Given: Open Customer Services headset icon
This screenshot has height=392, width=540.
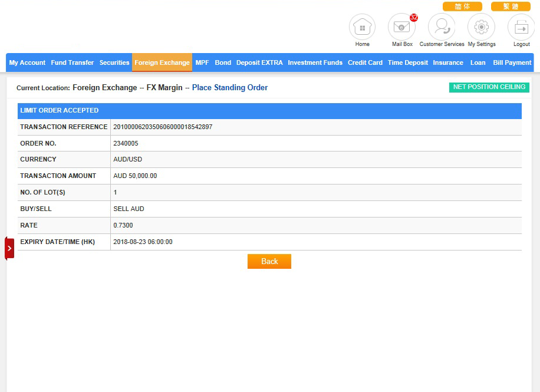Looking at the screenshot, I should point(442,27).
